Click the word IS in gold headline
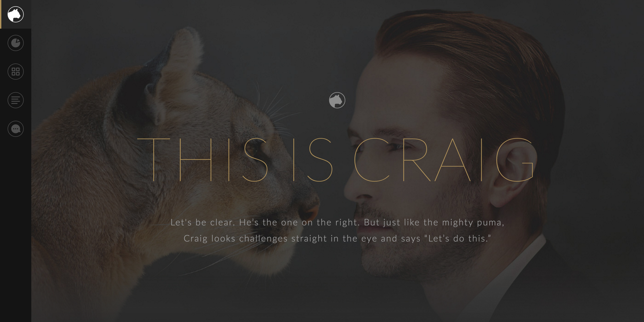This screenshot has height=322, width=644. 313,159
